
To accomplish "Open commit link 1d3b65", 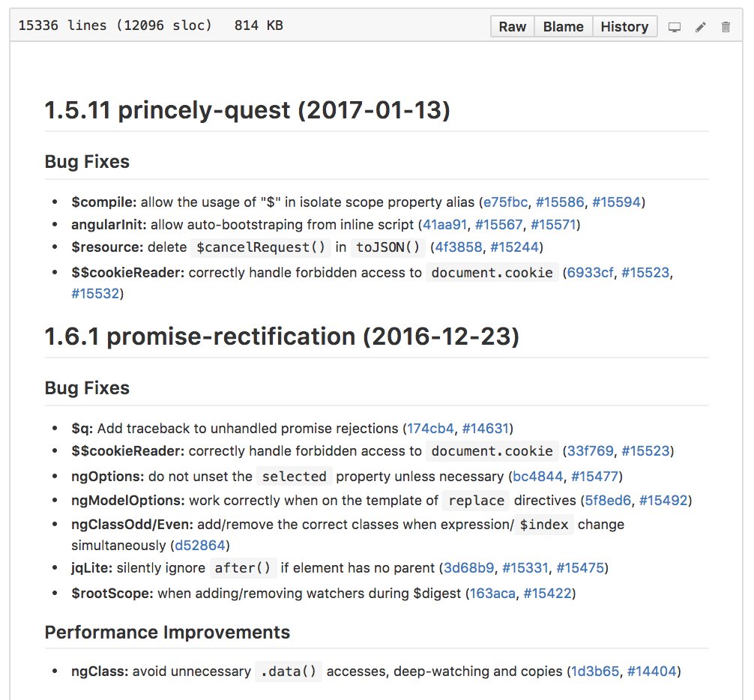I will click(595, 672).
